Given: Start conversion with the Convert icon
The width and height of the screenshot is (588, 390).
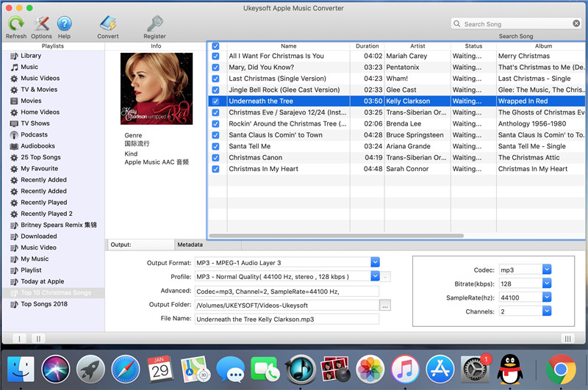Looking at the screenshot, I should coord(108,24).
